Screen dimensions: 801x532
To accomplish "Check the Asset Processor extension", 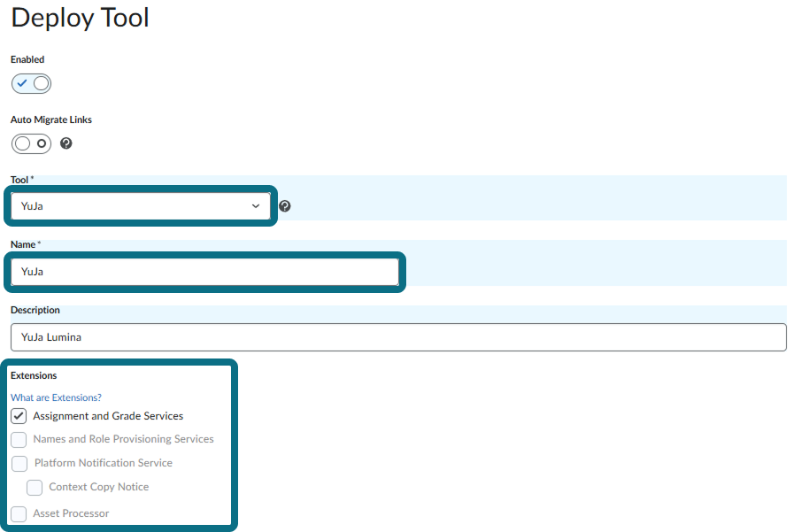I will tap(19, 514).
